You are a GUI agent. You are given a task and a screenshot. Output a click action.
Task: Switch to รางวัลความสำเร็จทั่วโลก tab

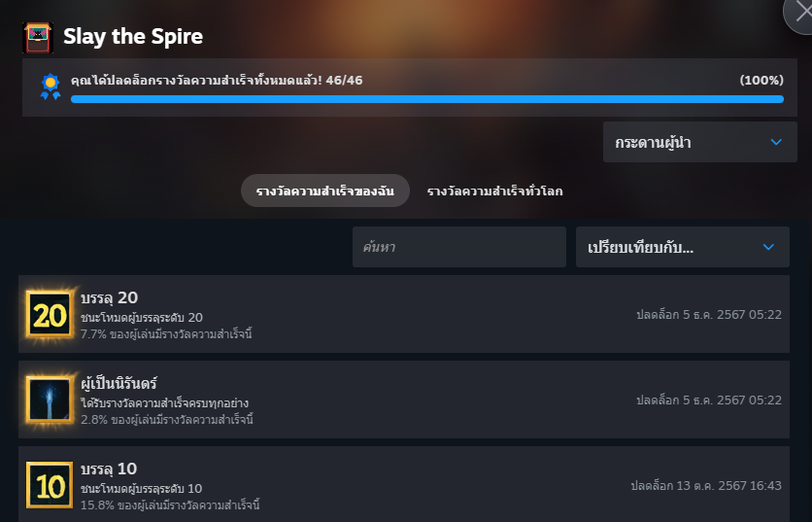494,191
